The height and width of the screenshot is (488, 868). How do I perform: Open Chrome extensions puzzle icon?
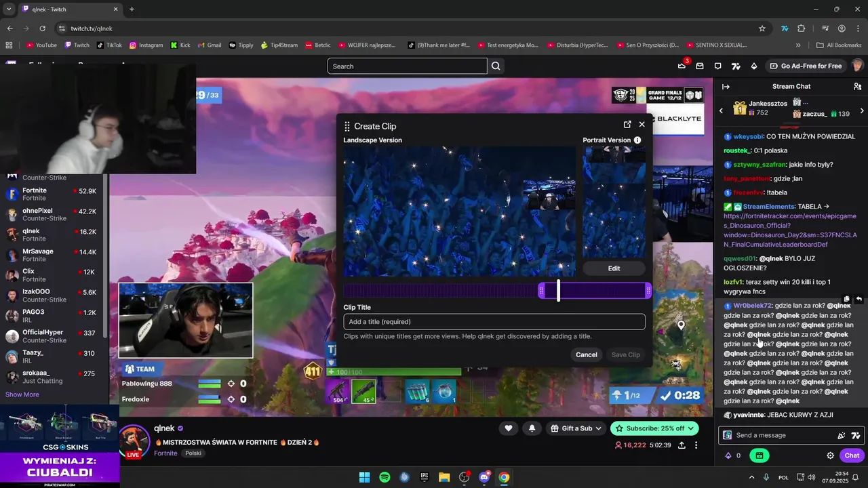pyautogui.click(x=802, y=28)
